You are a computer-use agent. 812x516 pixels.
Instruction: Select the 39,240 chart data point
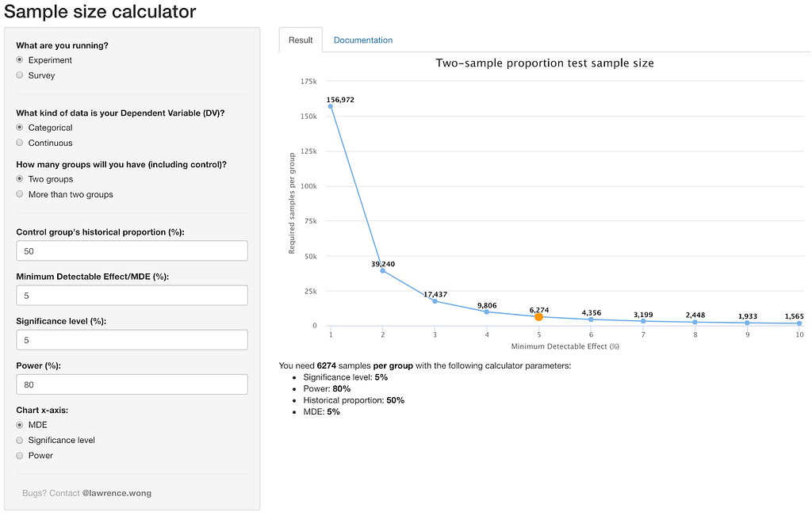(x=383, y=271)
